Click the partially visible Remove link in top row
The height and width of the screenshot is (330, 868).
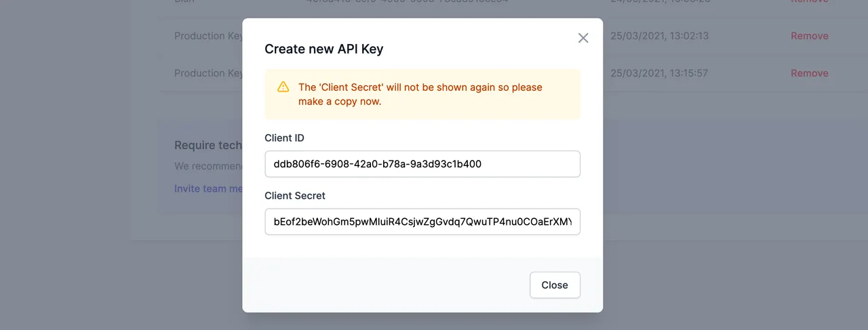[x=809, y=2]
